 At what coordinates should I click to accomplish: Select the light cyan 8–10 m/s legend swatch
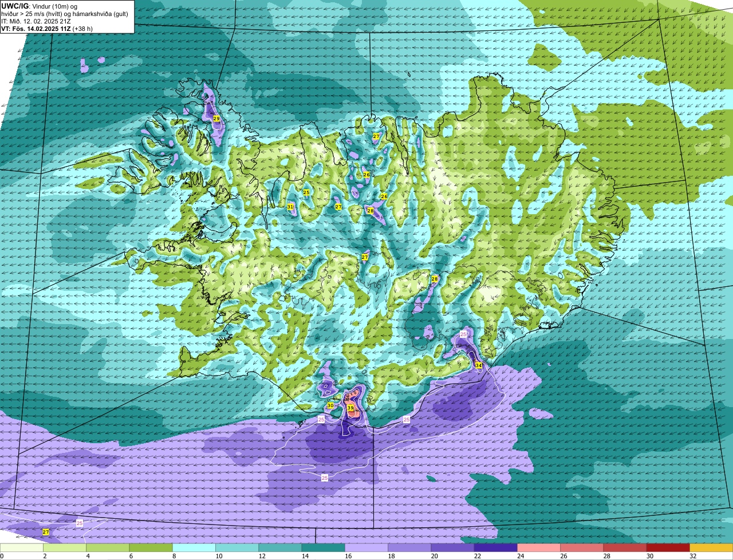(x=194, y=548)
